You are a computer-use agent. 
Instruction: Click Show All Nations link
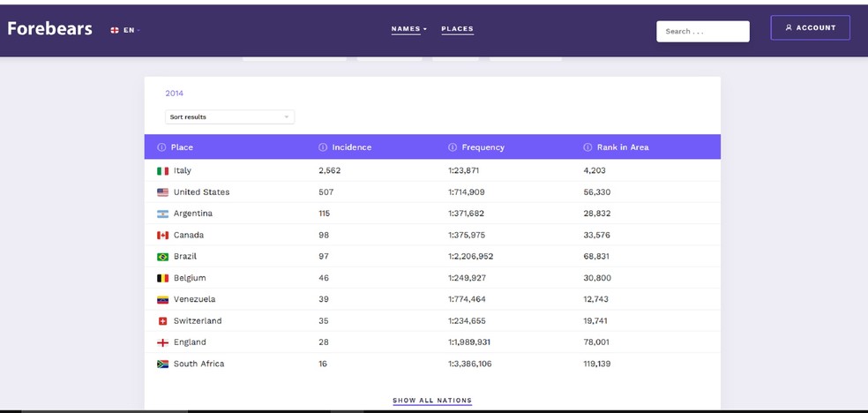point(432,401)
